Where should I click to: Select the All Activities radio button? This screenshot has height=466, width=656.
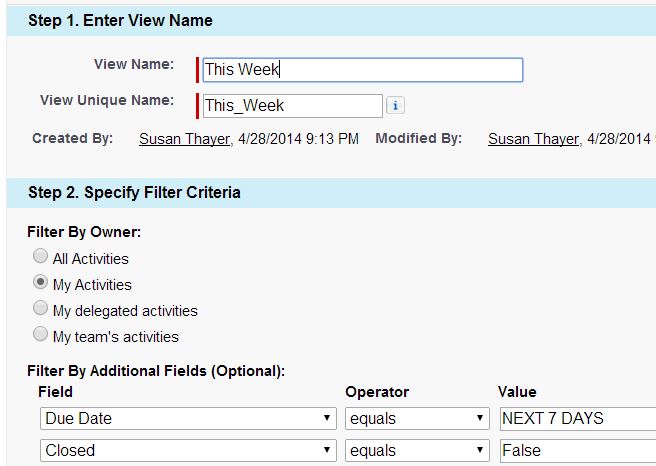[x=41, y=258]
